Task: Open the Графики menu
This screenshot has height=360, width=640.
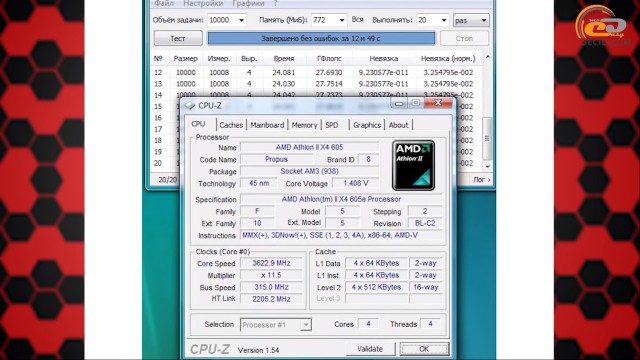Action: (248, 3)
